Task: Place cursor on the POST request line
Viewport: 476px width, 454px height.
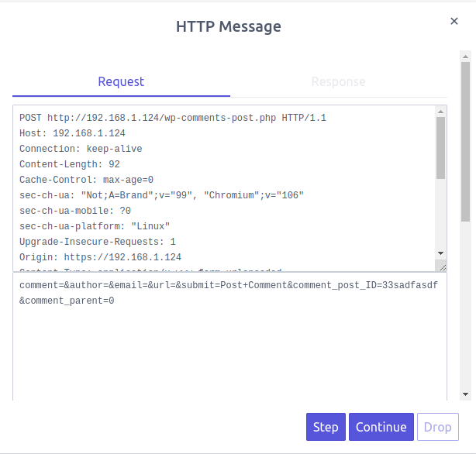Action: 173,118
